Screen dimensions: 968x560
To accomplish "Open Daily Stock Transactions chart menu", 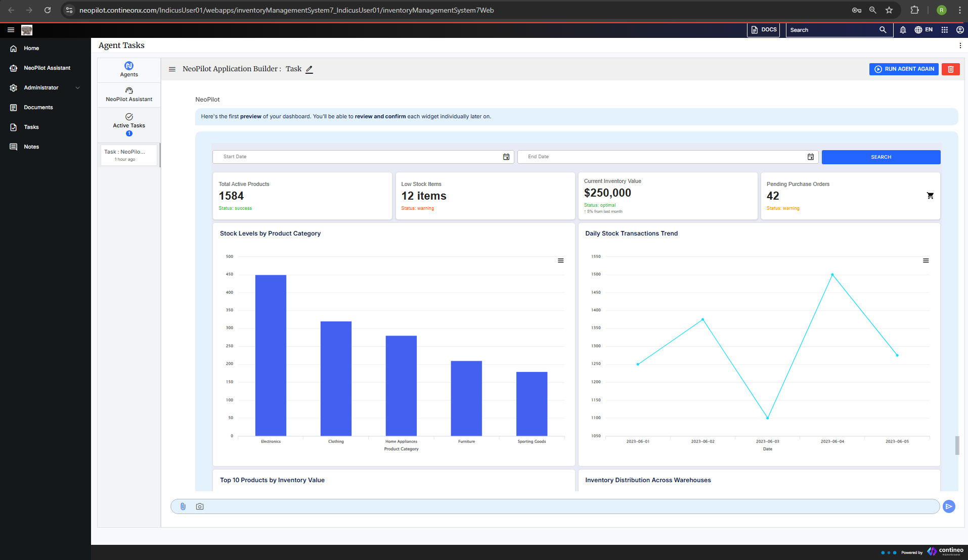I will click(926, 261).
